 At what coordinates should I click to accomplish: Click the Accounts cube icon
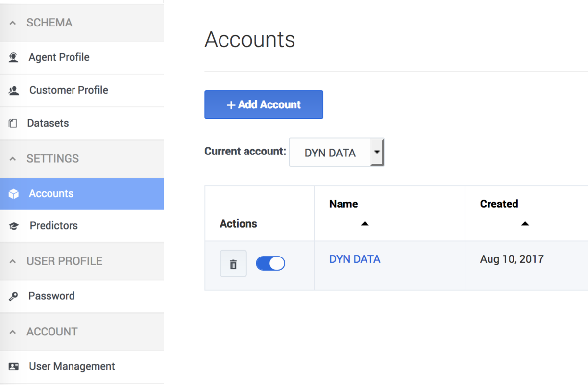click(x=14, y=194)
